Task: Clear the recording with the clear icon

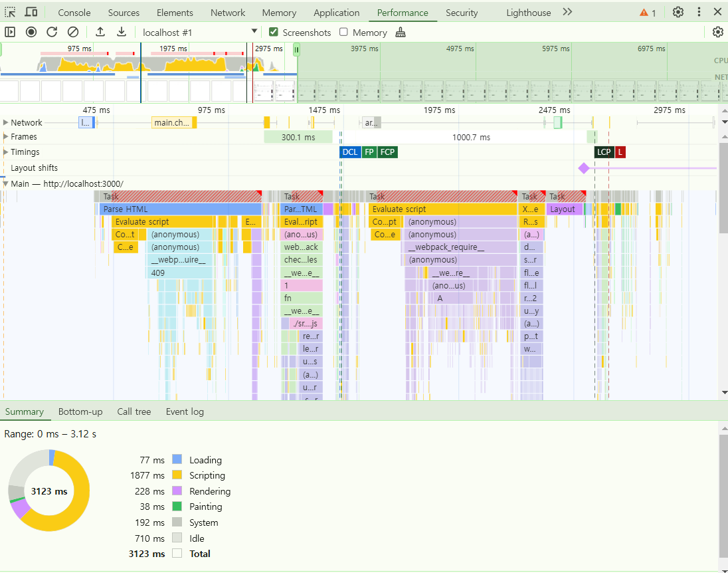Action: (x=73, y=32)
